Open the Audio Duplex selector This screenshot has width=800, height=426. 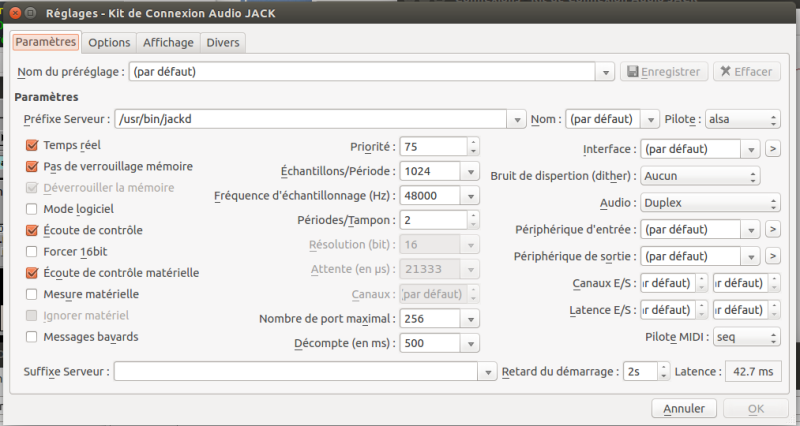point(710,203)
